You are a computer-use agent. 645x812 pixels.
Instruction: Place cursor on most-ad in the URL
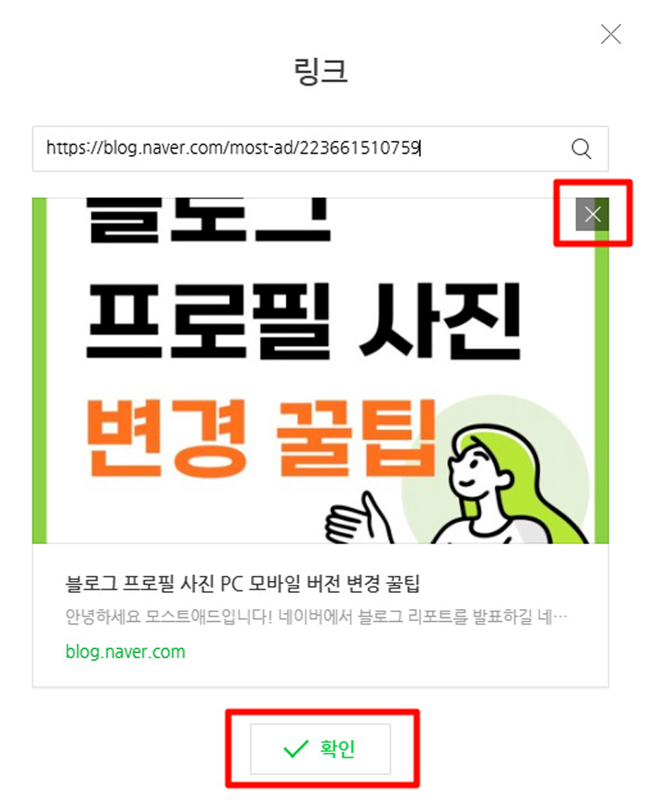pos(261,148)
